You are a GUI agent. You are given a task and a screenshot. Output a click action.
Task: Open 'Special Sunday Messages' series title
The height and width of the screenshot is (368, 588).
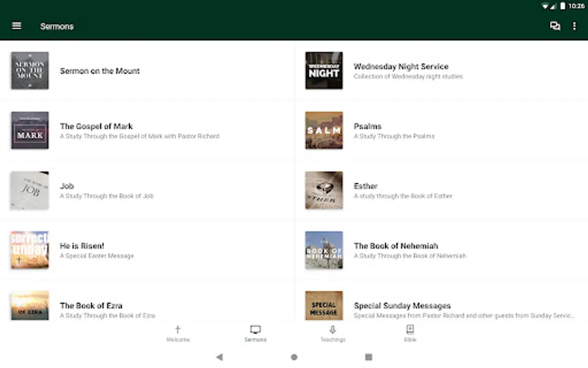pos(402,305)
